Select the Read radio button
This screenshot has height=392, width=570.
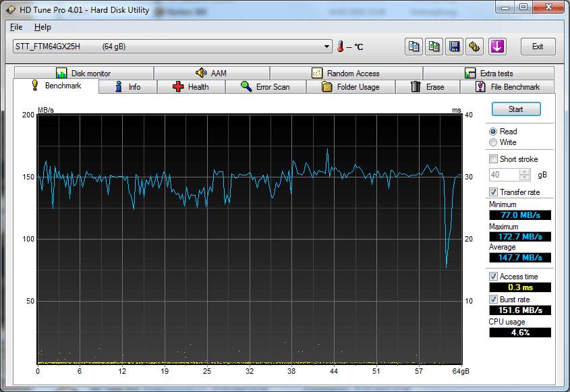tap(493, 132)
